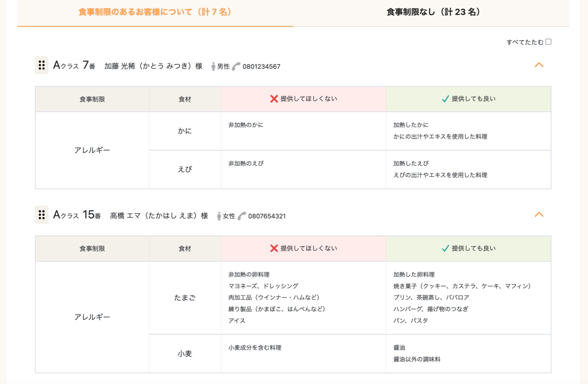
Task: Click the 男性 person icon
Action: [x=213, y=66]
